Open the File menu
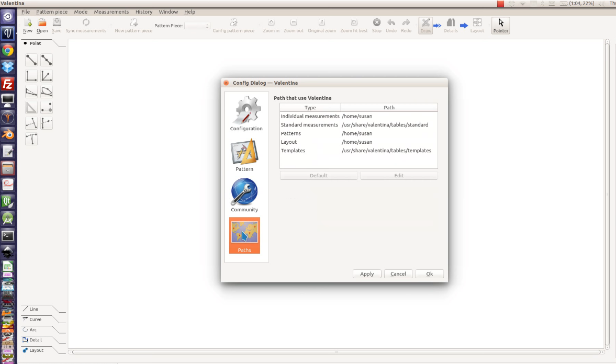This screenshot has width=616, height=364. pos(26,12)
